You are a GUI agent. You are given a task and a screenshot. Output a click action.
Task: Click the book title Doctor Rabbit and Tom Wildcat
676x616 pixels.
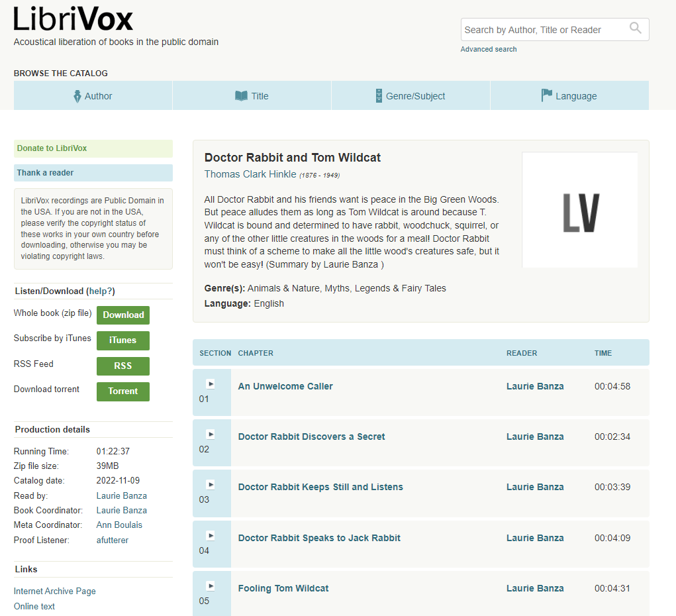pos(292,158)
